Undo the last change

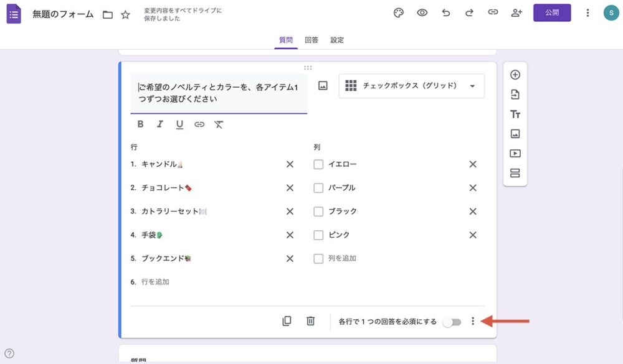(x=445, y=12)
